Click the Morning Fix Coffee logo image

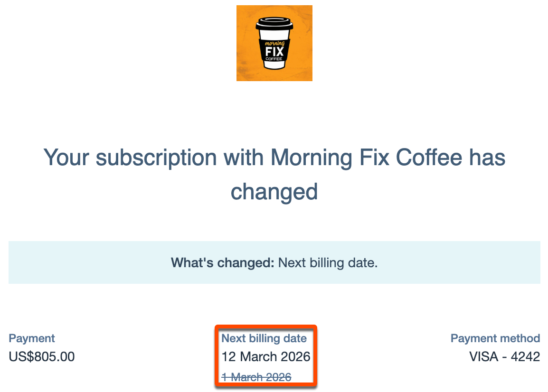[274, 43]
